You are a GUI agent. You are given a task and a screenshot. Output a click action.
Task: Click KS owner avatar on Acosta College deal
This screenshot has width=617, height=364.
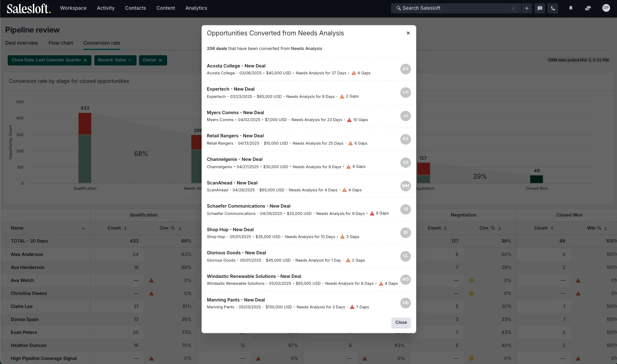[x=406, y=69]
